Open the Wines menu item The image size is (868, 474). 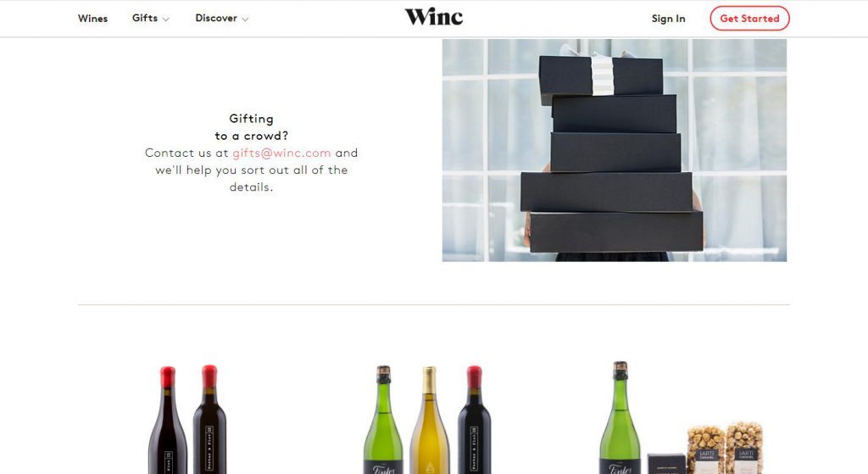click(92, 19)
